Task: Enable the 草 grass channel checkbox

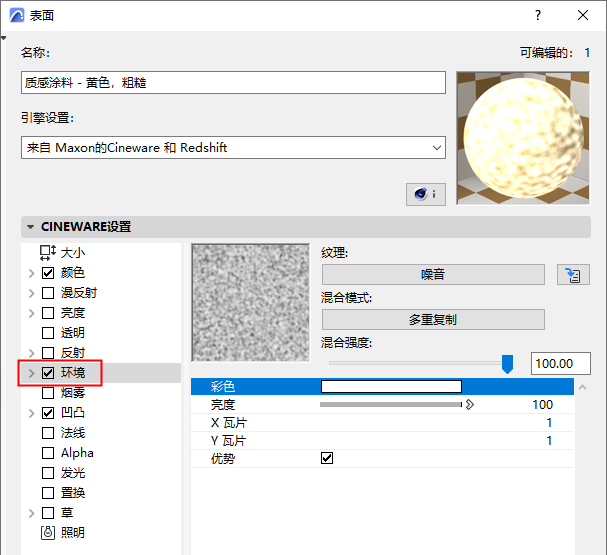Action: point(48,513)
